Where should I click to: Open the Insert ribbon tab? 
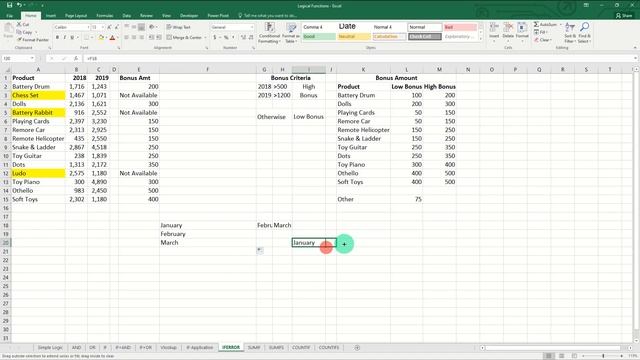(51, 16)
